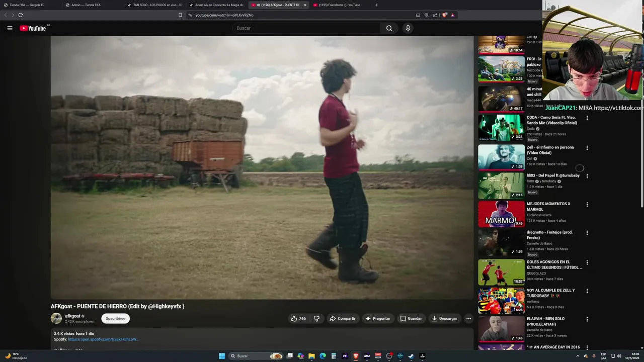Like the video with the thumbs-up 746
The image size is (644, 362).
298,318
